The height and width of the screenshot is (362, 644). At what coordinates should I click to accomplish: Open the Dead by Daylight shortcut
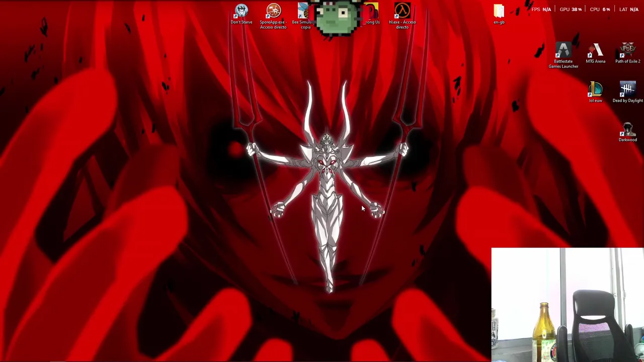(x=628, y=93)
